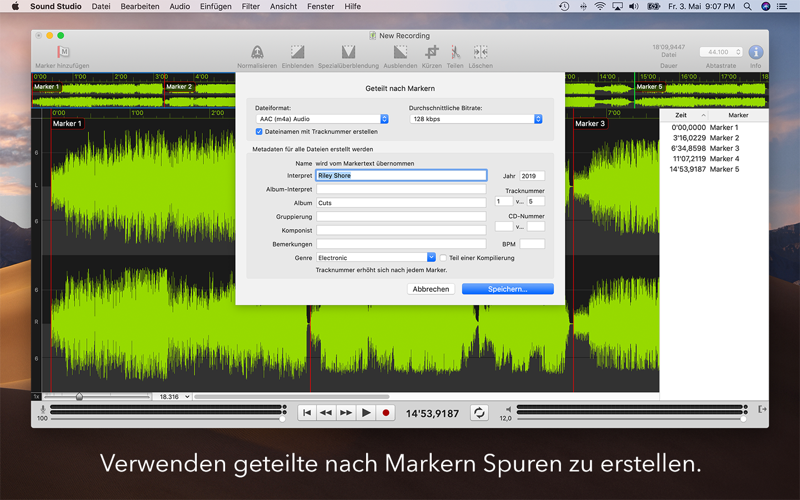This screenshot has height=500, width=800.
Task: Open the Abtastrate 44.100 dropdown
Action: [720, 52]
